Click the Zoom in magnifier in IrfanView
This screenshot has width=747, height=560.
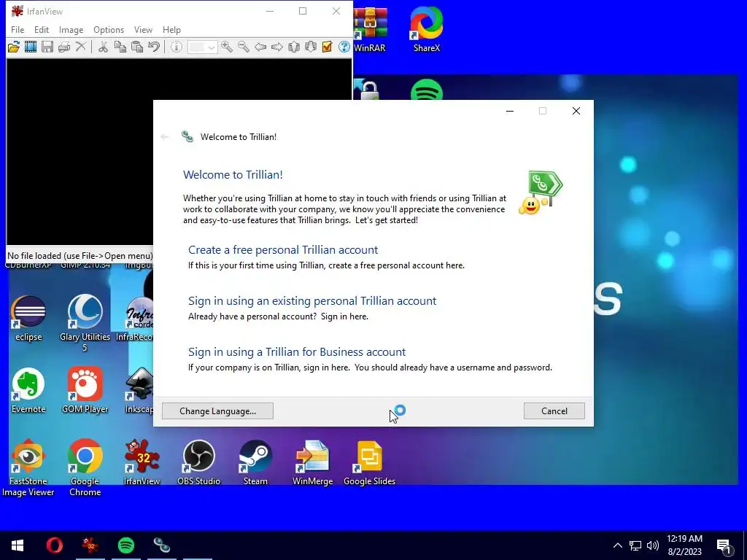(227, 47)
